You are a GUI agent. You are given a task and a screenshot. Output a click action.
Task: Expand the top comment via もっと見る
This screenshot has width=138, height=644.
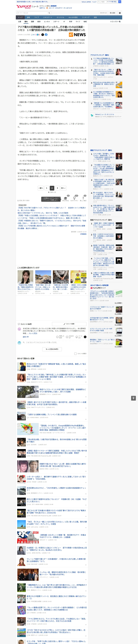pyautogui.click(x=33, y=333)
